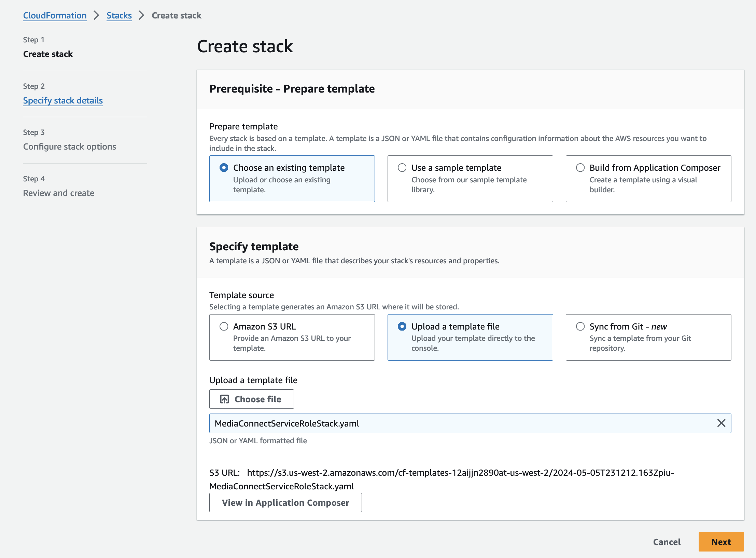This screenshot has height=558, width=756.
Task: Click Configure stack options step label
Action: (69, 147)
